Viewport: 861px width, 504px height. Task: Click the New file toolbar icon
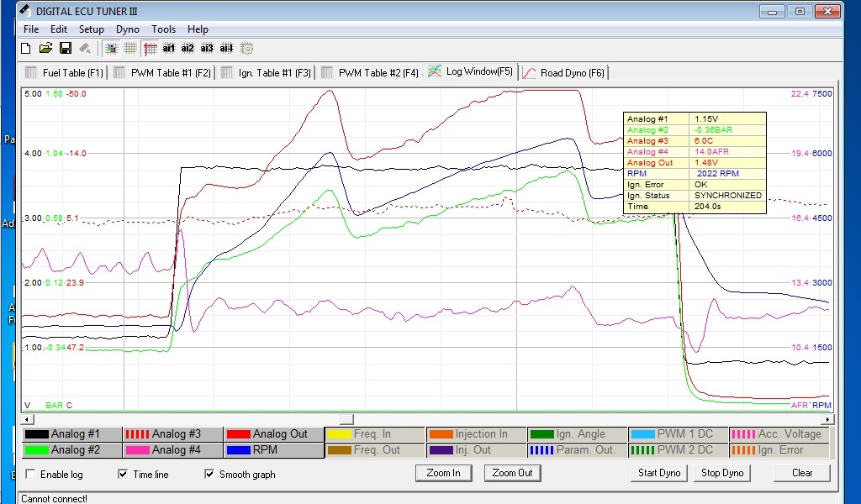(x=26, y=49)
